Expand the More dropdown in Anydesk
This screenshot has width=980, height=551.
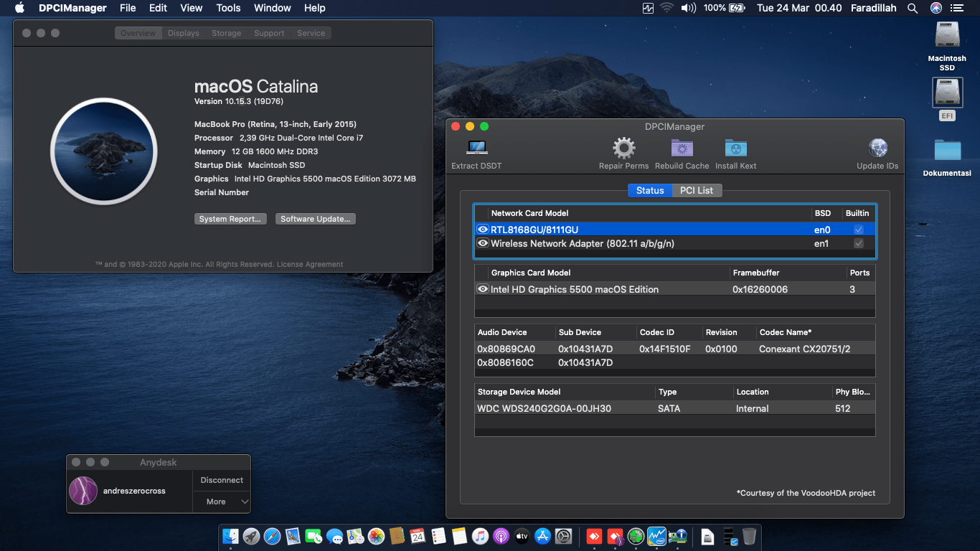point(222,501)
